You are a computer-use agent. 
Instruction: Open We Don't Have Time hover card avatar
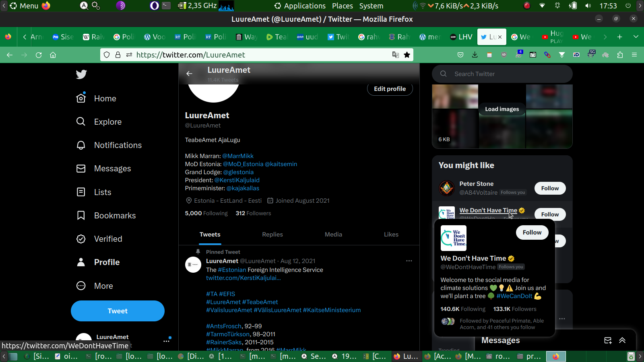pyautogui.click(x=454, y=238)
